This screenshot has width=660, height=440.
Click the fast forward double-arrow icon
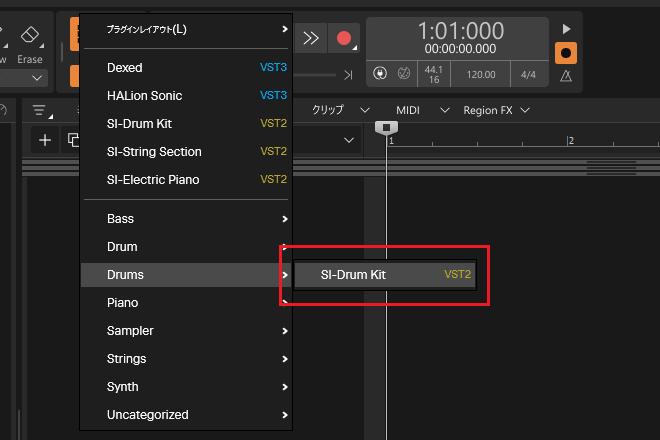pyautogui.click(x=311, y=38)
